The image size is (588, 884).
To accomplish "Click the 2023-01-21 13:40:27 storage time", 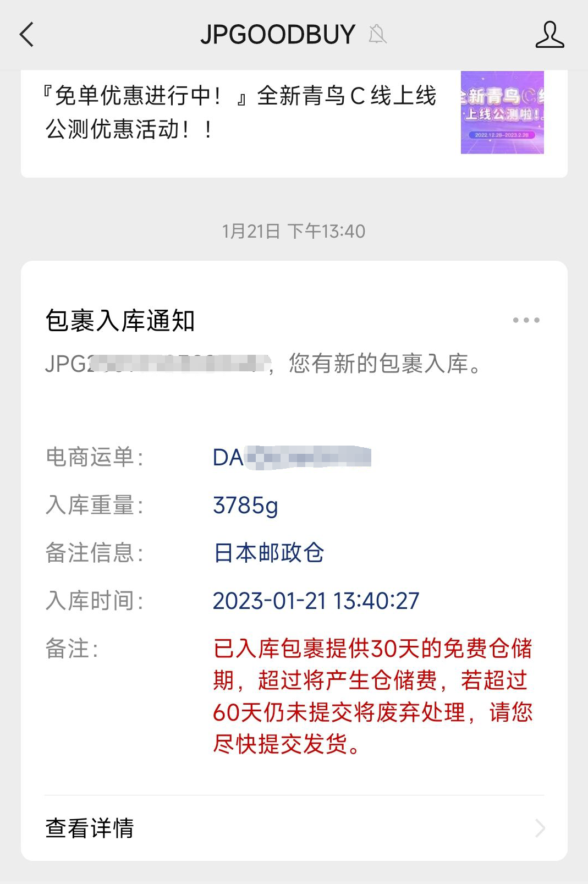I will (x=316, y=601).
